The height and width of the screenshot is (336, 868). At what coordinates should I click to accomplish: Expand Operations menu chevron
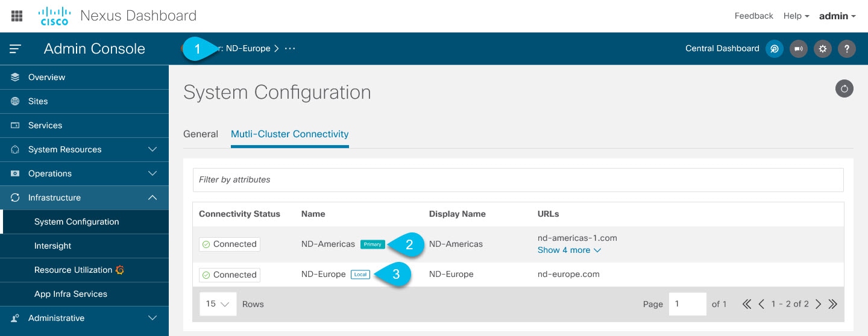click(153, 173)
